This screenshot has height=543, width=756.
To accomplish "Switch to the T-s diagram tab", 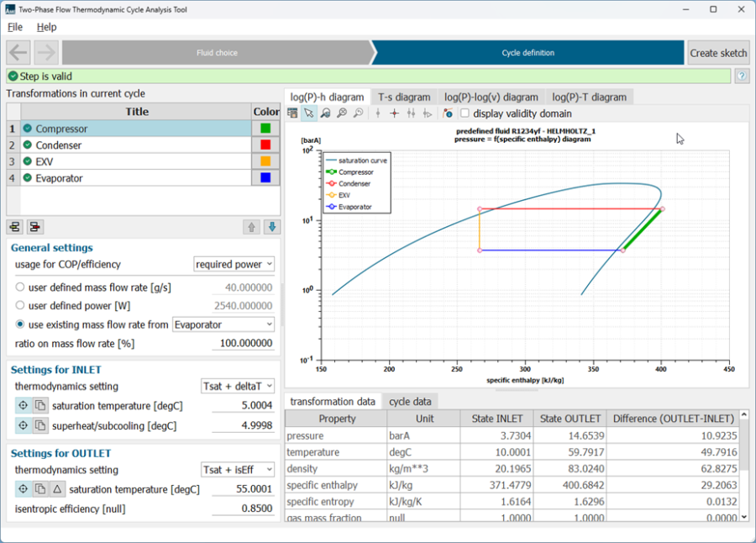I will coord(403,97).
